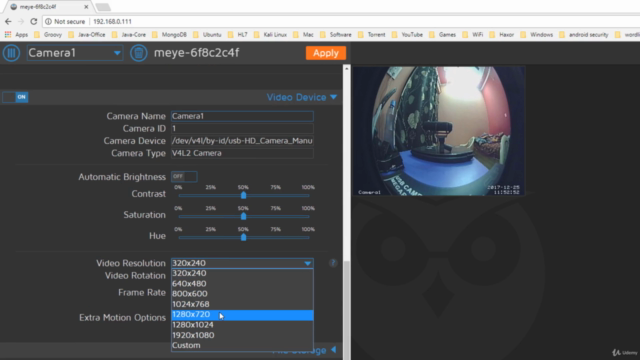Click the Saturation slider handle
This screenshot has height=360, width=640.
point(244,216)
